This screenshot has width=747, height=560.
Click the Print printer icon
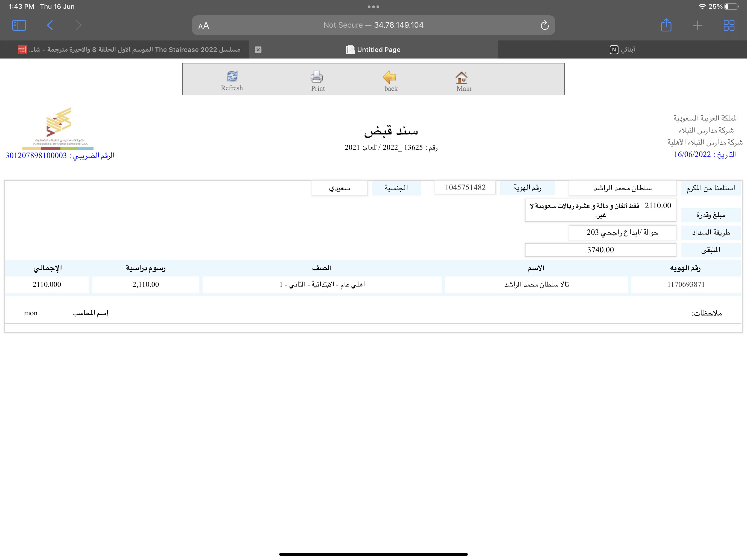(x=317, y=77)
